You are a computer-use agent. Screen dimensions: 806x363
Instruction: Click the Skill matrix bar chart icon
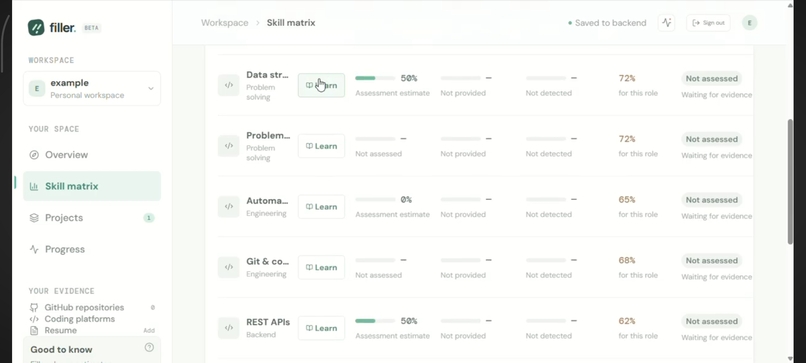coord(34,186)
